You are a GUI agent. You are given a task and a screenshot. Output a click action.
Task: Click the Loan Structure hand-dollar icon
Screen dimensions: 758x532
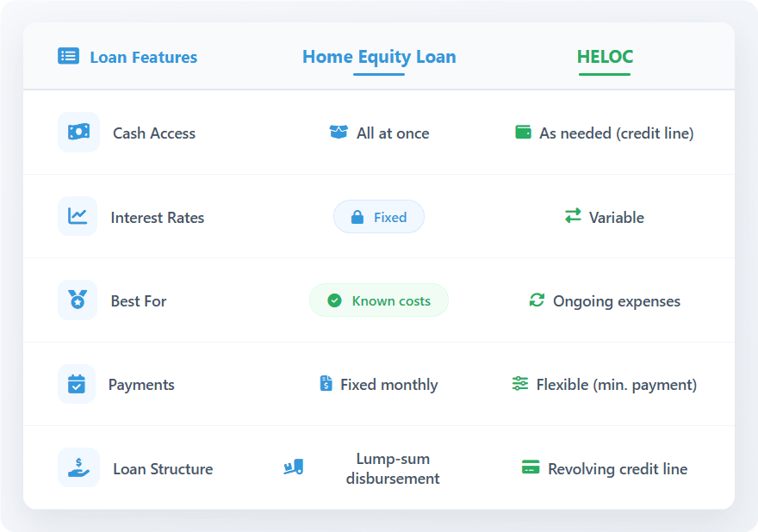78,467
